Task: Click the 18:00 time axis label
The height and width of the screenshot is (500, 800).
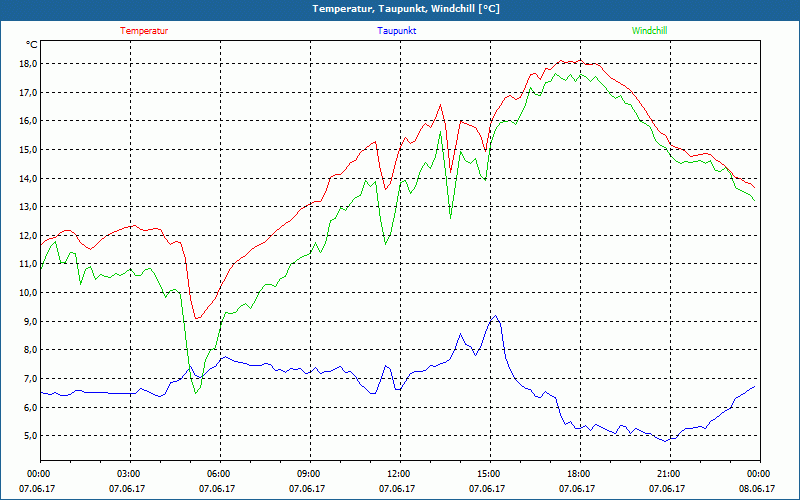Action: pos(580,473)
